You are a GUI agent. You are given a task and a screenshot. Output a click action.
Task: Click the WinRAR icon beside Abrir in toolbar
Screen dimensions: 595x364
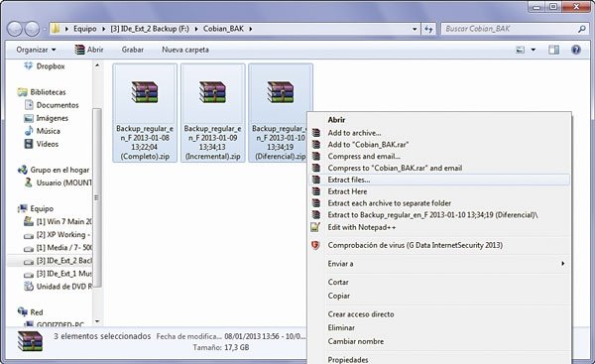(79, 50)
